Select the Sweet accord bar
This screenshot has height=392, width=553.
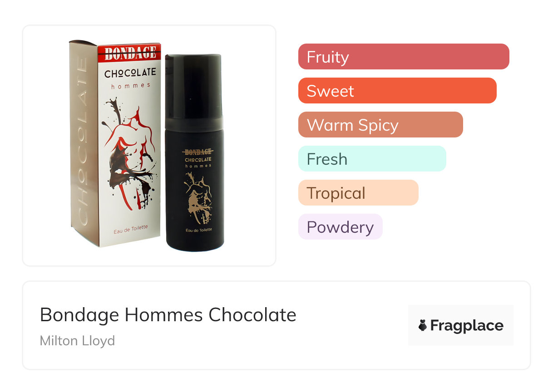point(397,91)
